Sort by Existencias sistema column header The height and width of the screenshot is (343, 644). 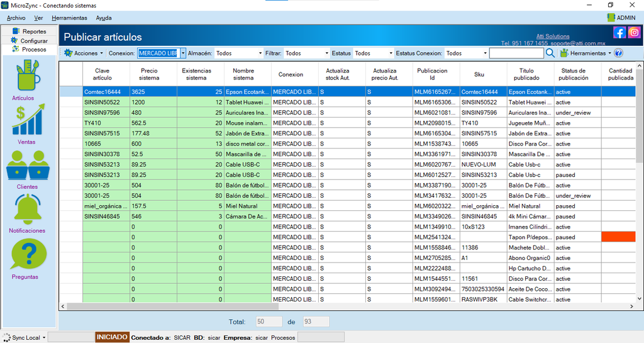[x=201, y=74]
